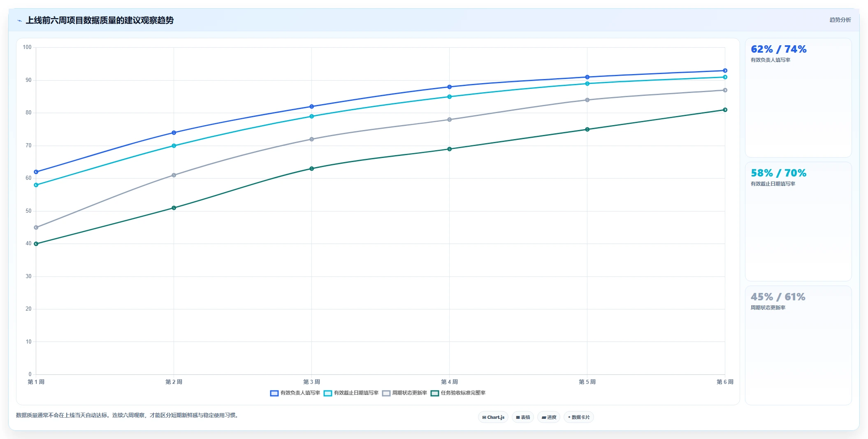Image resolution: width=868 pixels, height=439 pixels.
Task: Click the panel title 上线前六周项目数据质量的建议观察趋势
Action: point(100,20)
